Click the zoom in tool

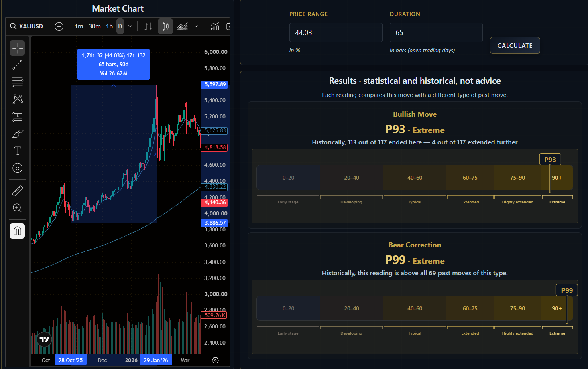(17, 208)
